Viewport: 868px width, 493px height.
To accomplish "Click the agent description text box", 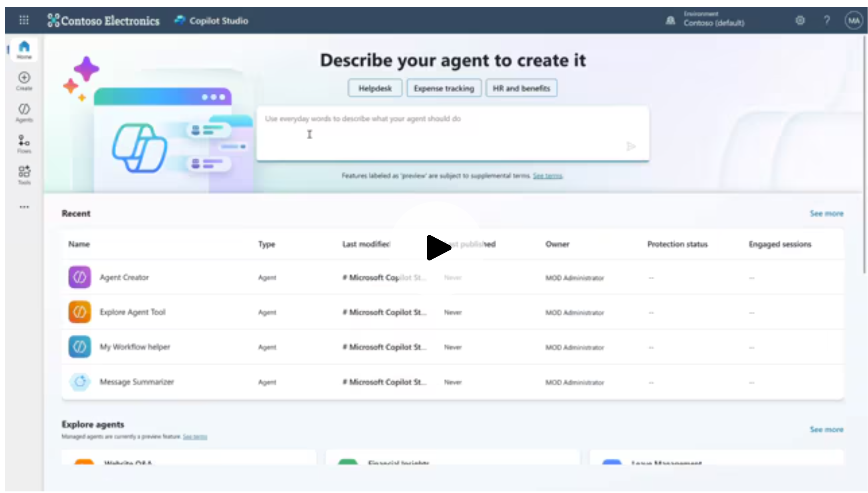I will click(453, 134).
